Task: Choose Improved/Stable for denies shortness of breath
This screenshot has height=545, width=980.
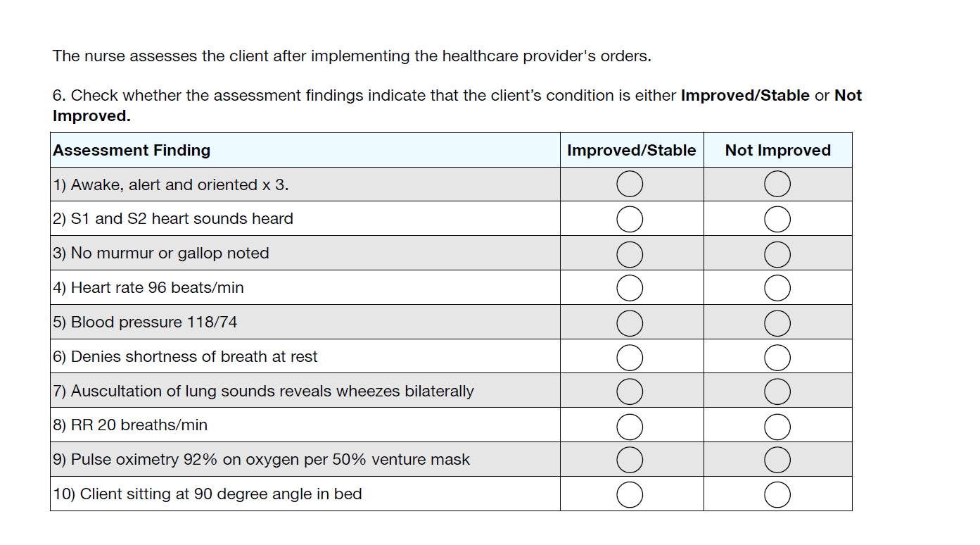Action: point(630,357)
